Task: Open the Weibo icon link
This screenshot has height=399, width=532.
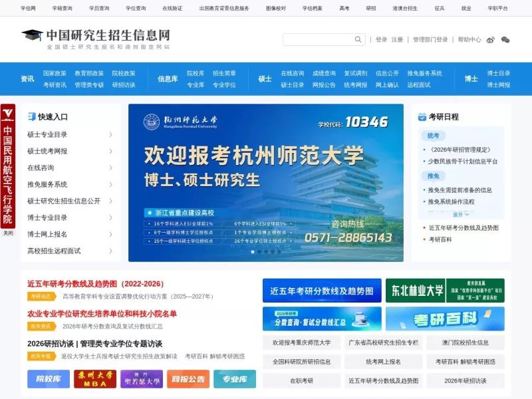Action: click(x=491, y=40)
